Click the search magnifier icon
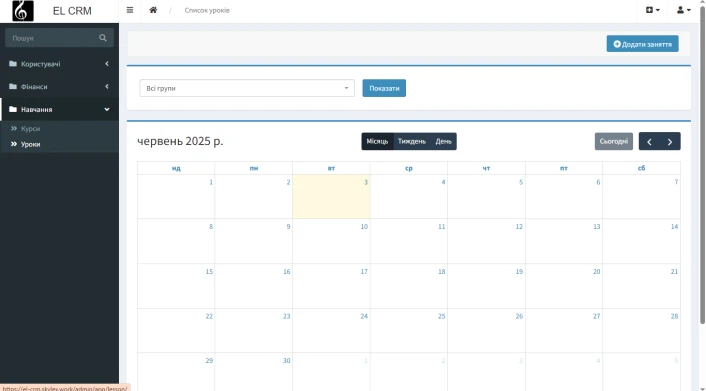This screenshot has width=706, height=391. 103,38
